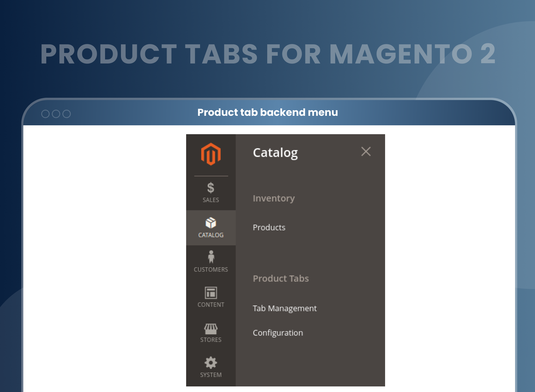535x392 pixels.
Task: Click the Catalog panel title
Action: tap(275, 153)
